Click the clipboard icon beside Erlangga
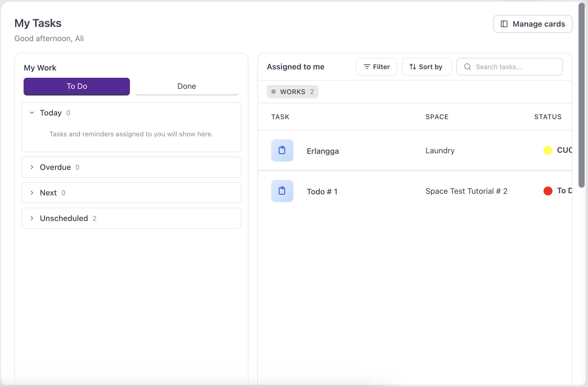The image size is (588, 387). (282, 150)
